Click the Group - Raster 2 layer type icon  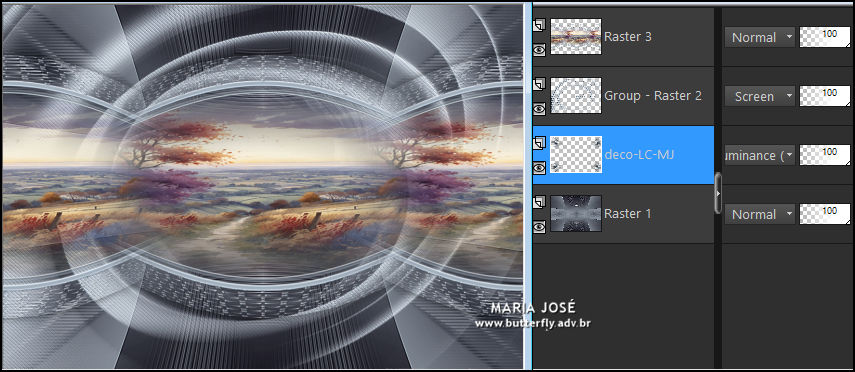(x=539, y=84)
